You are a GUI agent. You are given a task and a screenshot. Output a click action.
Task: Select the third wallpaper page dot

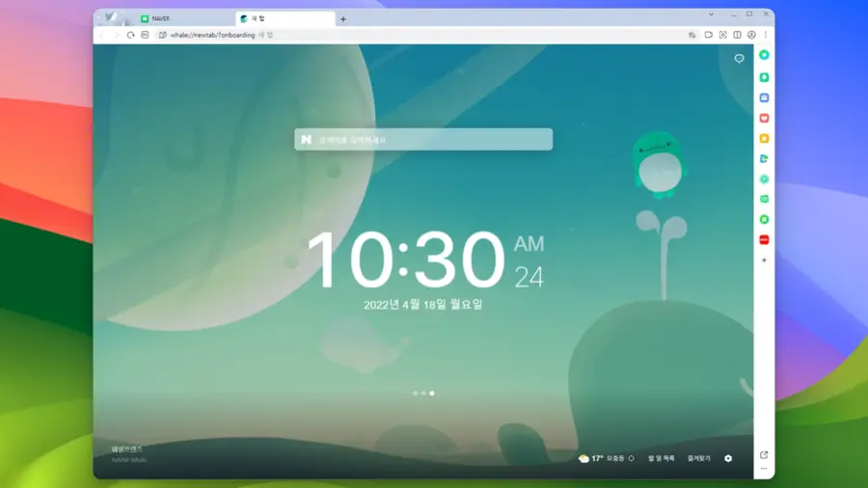[x=432, y=393]
